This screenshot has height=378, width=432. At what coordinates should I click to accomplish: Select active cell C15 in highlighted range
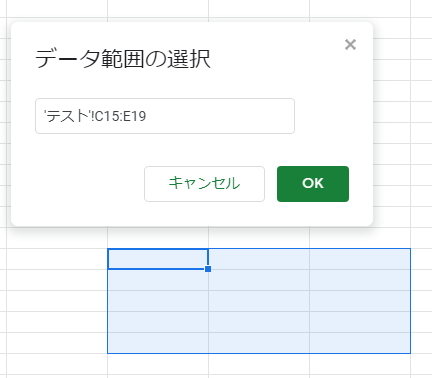point(158,259)
